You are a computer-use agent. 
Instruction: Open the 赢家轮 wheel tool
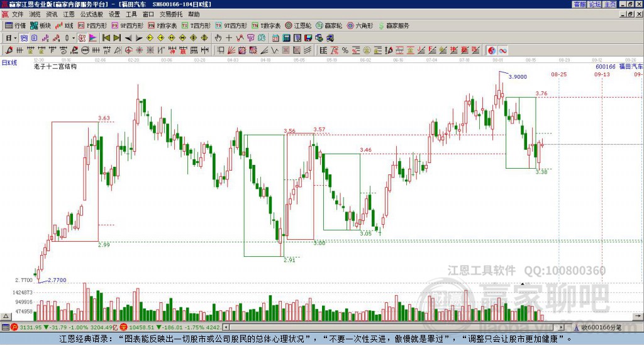(x=329, y=25)
